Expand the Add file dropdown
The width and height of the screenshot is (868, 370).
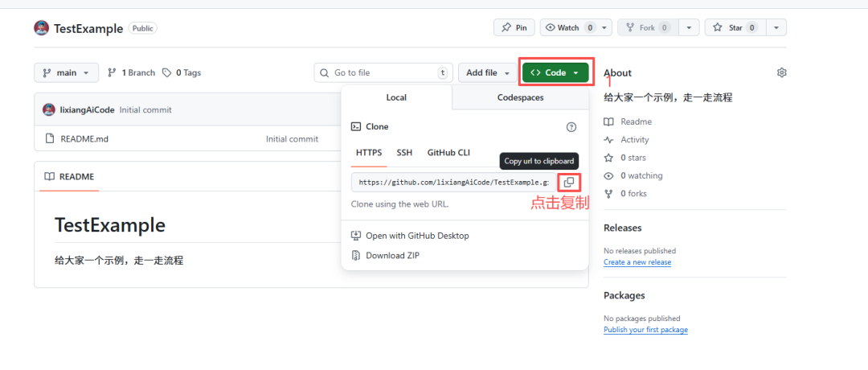[x=488, y=72]
